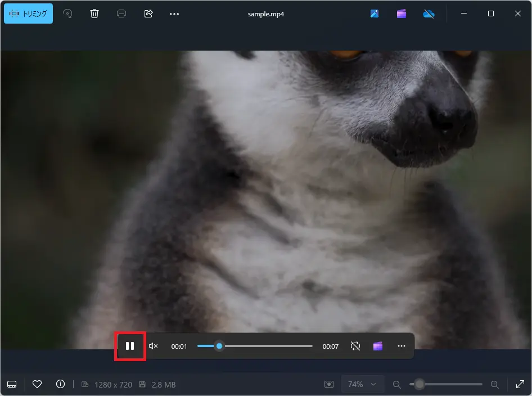532x396 pixels.
Task: Expand the 74% zoom dropdown
Action: [x=362, y=384]
